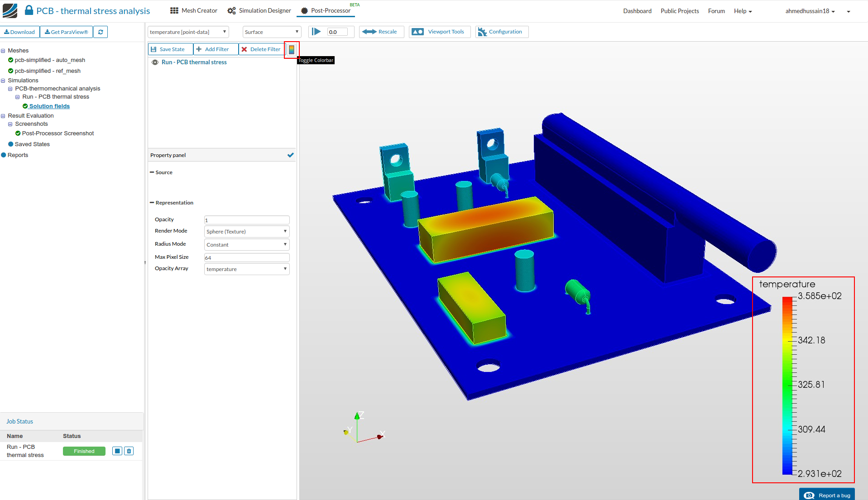Click the refresh icon beside Get ParaView

101,32
